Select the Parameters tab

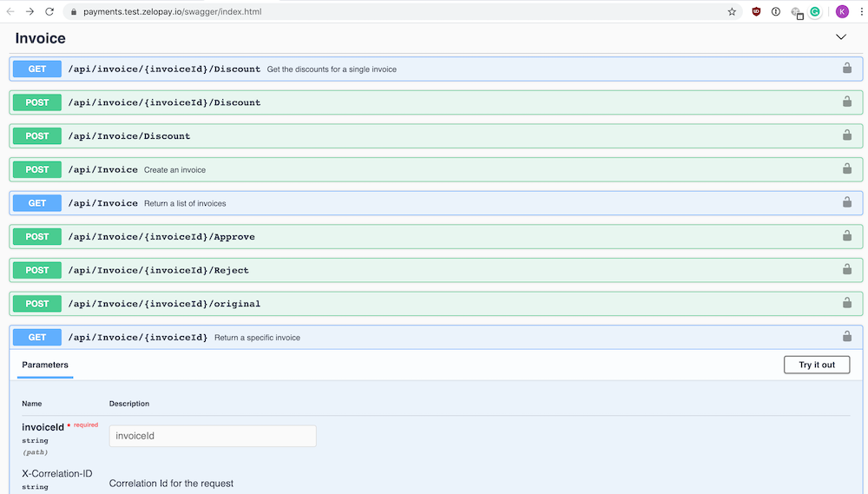click(x=45, y=366)
